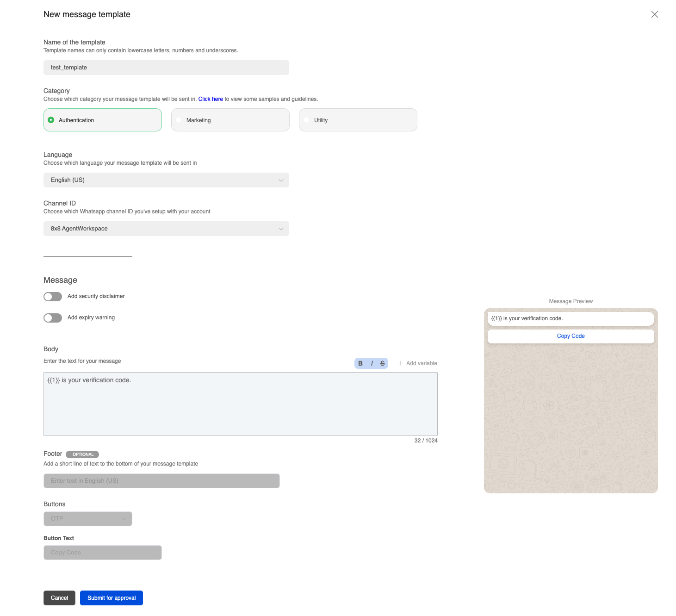Enable the Add security disclaimer toggle
This screenshot has width=676, height=616.
pyautogui.click(x=53, y=297)
